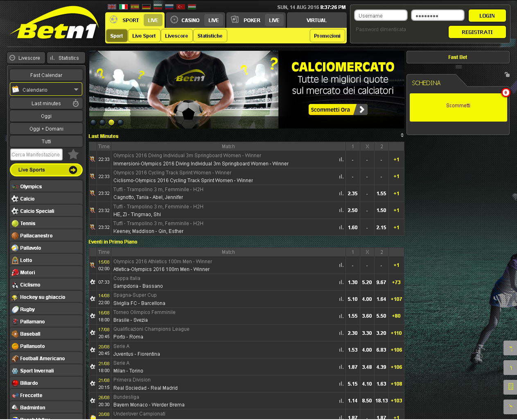Click the calculator icon on right edge
The height and width of the screenshot is (420, 517).
click(510, 387)
